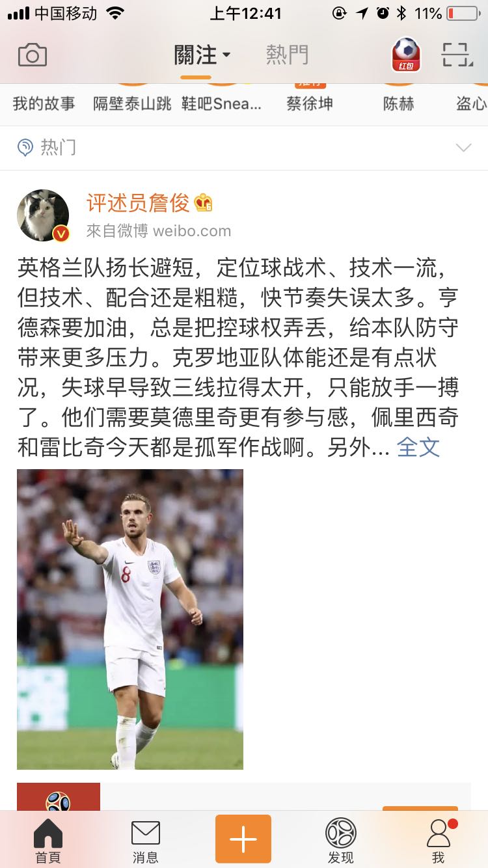
Task: Open 隔壁泰山跳 story
Action: coord(132,103)
